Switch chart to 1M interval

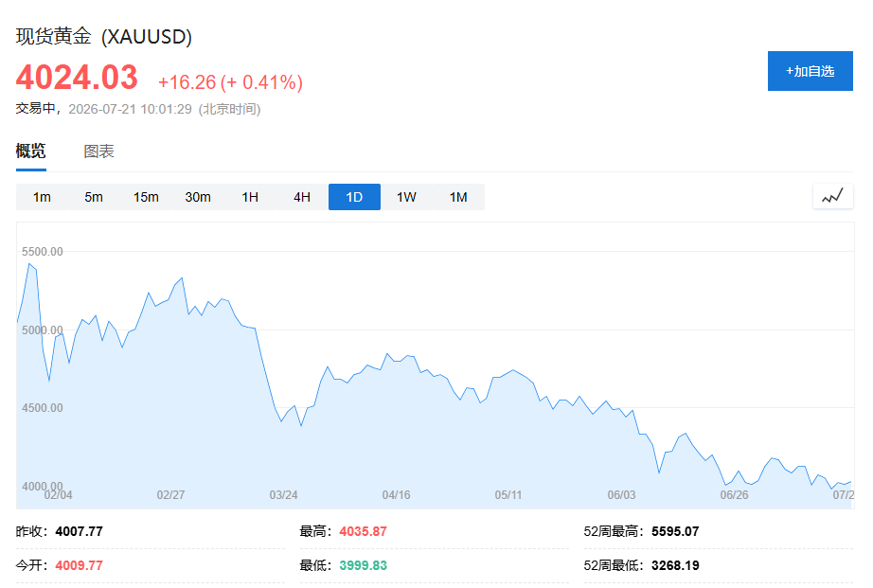(x=458, y=197)
